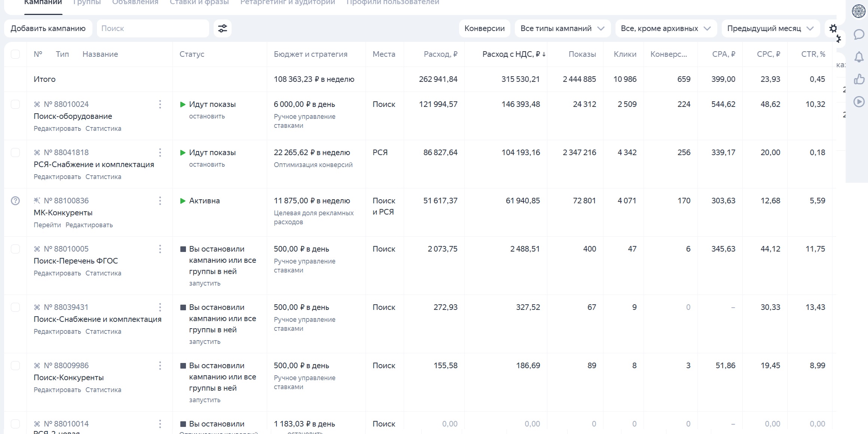Open Все, кроме архивных status filter
The height and width of the screenshot is (434, 868).
pos(666,28)
